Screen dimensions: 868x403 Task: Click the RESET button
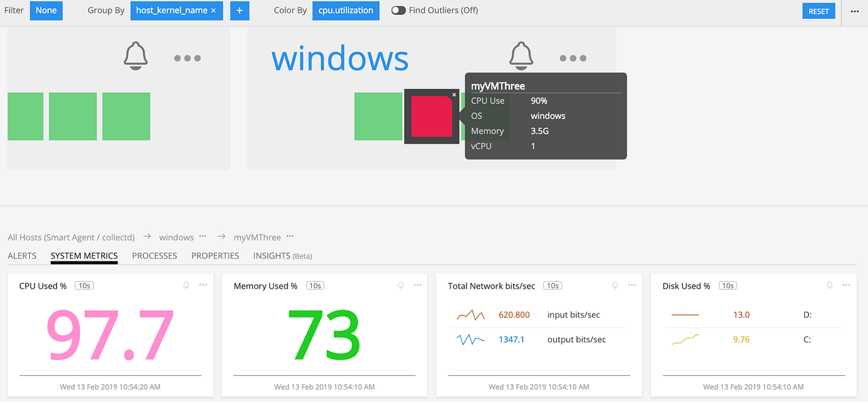click(x=818, y=10)
